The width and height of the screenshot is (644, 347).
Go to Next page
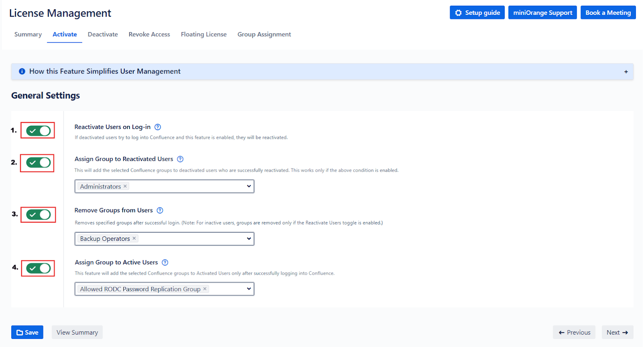(x=617, y=332)
